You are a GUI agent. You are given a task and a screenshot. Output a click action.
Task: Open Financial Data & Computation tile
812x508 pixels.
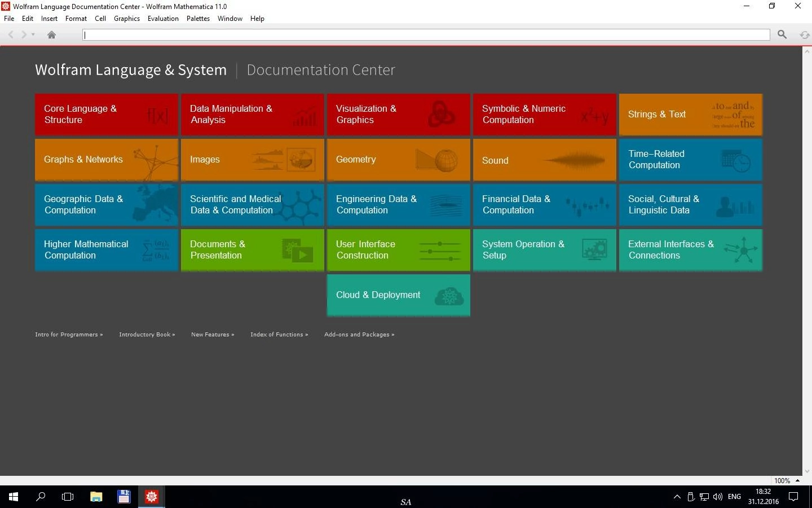click(x=545, y=205)
